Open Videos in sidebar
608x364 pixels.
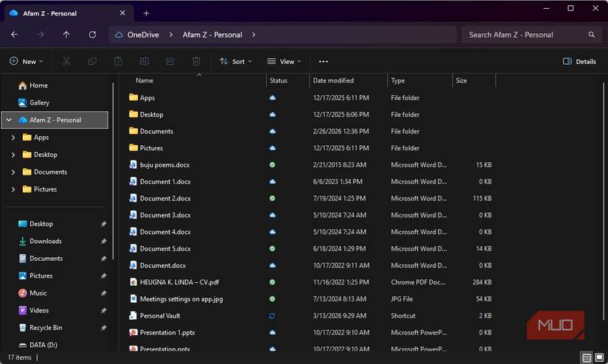pos(39,310)
